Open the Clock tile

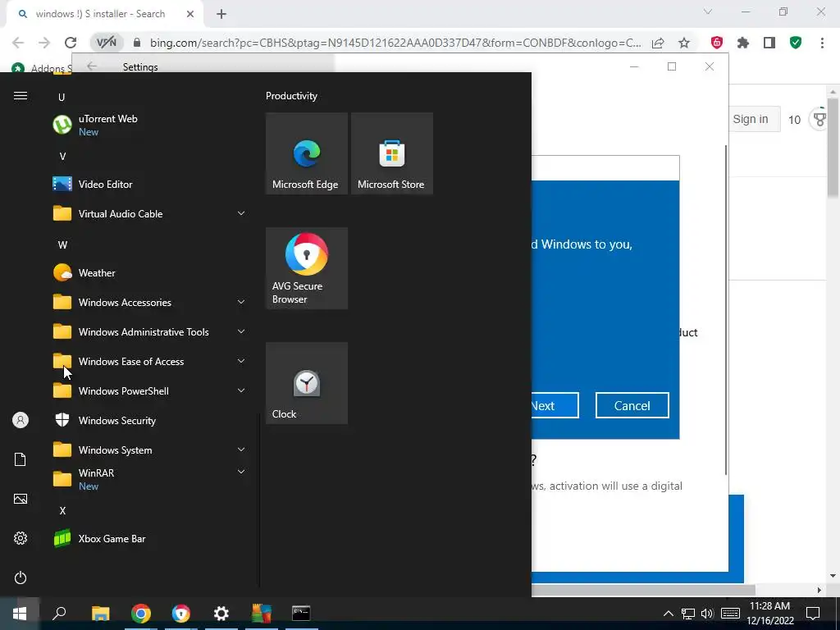click(307, 384)
